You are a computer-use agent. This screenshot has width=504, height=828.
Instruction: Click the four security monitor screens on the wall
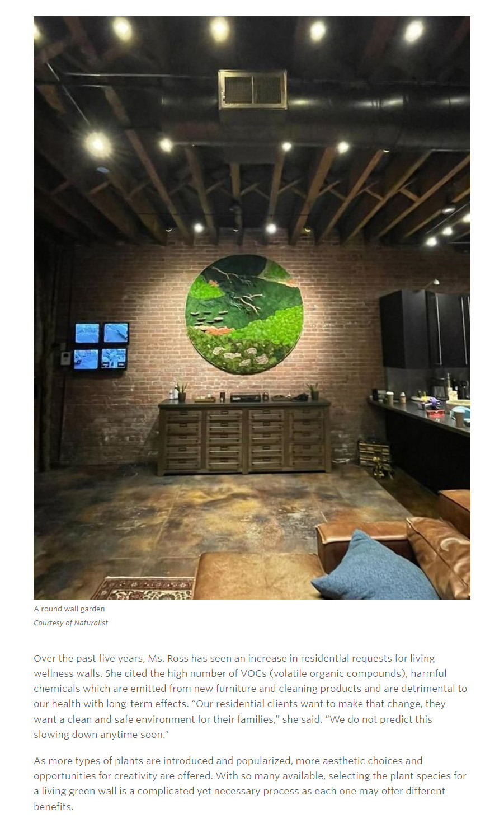[x=101, y=346]
